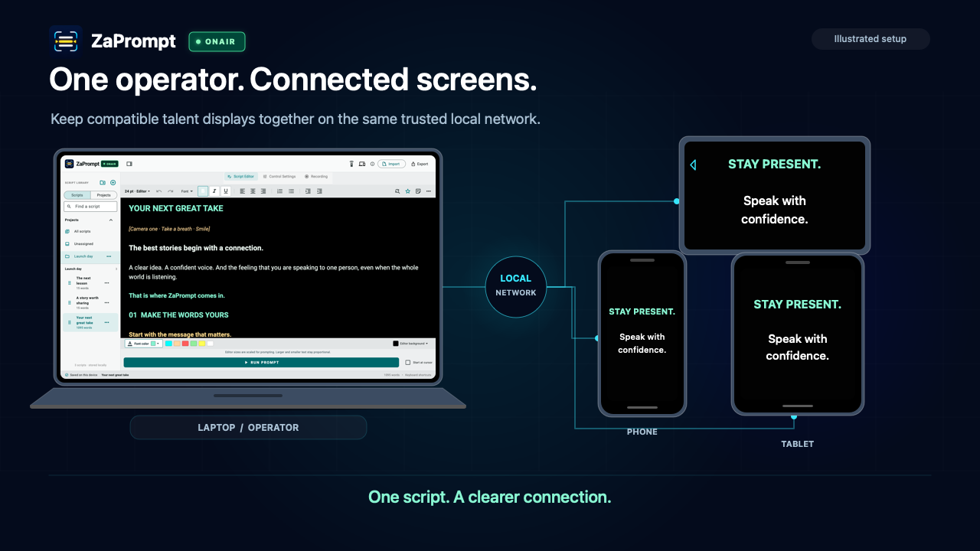Pick the yellow font color swatch

202,344
